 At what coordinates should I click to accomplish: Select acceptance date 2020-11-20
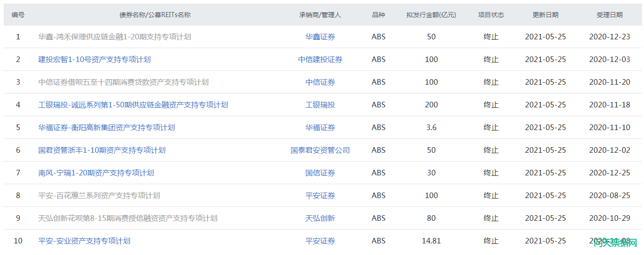coord(610,82)
